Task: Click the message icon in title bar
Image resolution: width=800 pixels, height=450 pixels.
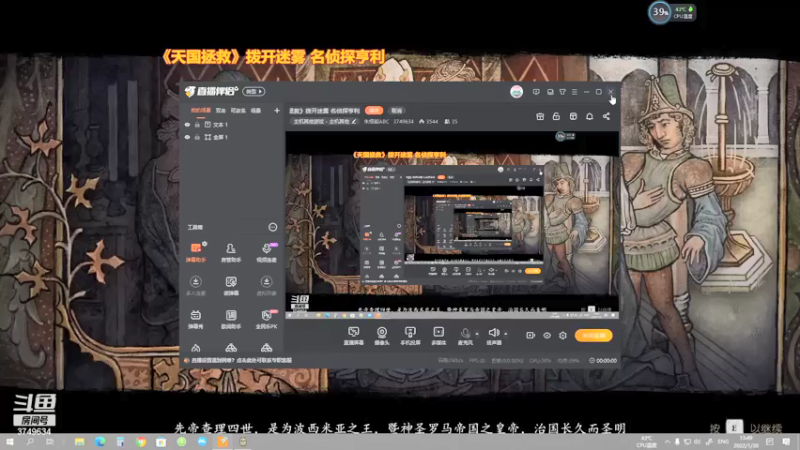Action: point(536,92)
